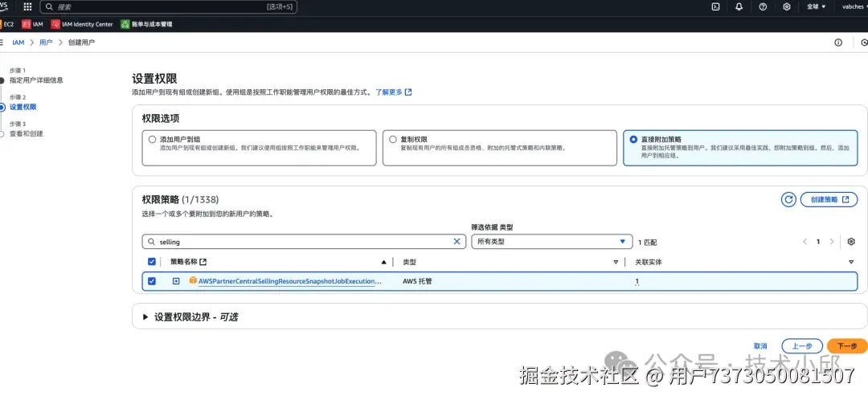Open the AWSPartnerCentralSellingResourceSnapshotJobExecution policy link
The image size is (868, 400).
coord(290,281)
